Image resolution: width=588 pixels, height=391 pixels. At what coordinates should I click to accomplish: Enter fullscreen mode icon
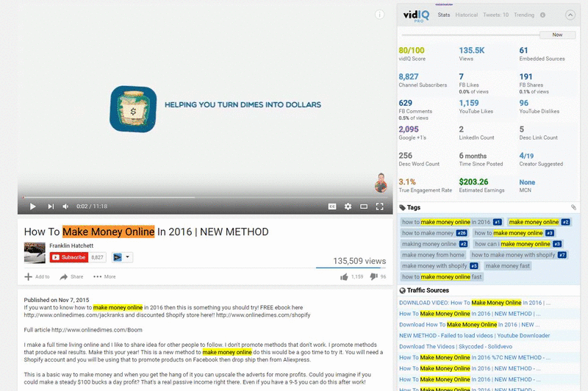379,207
